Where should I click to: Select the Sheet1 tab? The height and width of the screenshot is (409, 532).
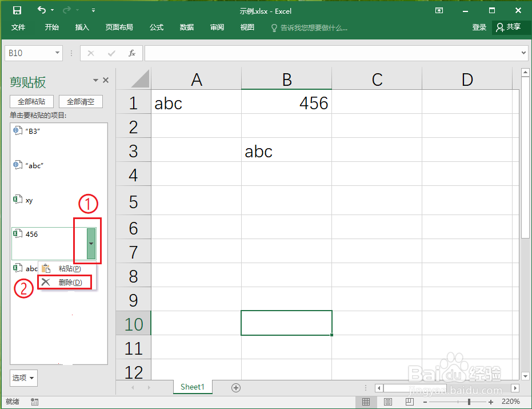(x=193, y=387)
